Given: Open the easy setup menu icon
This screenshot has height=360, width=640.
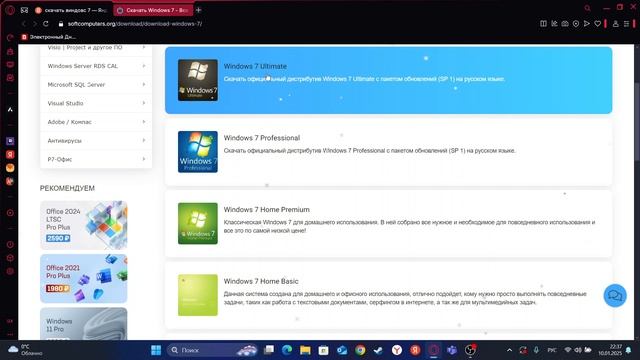Looking at the screenshot, I should click(x=627, y=24).
